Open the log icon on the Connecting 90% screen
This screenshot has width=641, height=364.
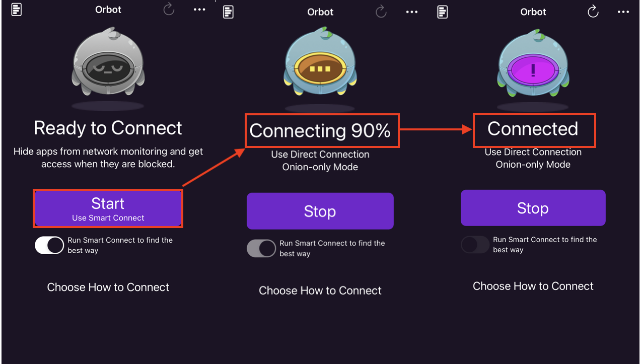click(229, 12)
